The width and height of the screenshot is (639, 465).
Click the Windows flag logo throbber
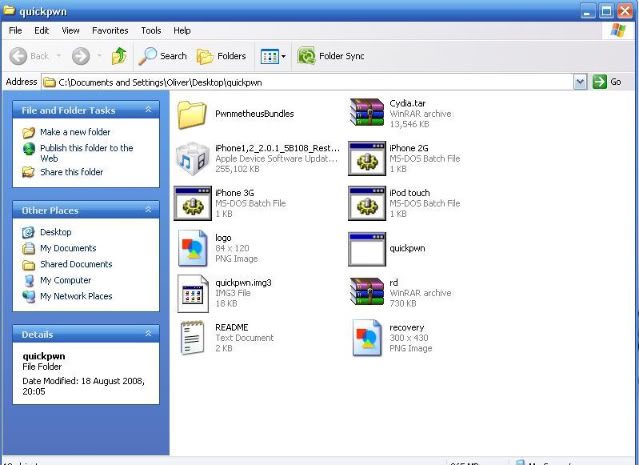618,31
